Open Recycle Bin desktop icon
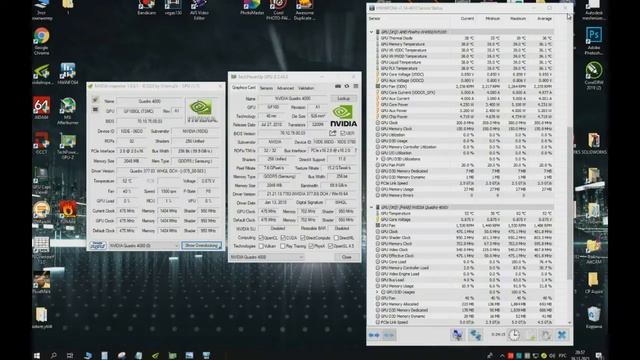The width and height of the screenshot is (640, 360). (593, 318)
